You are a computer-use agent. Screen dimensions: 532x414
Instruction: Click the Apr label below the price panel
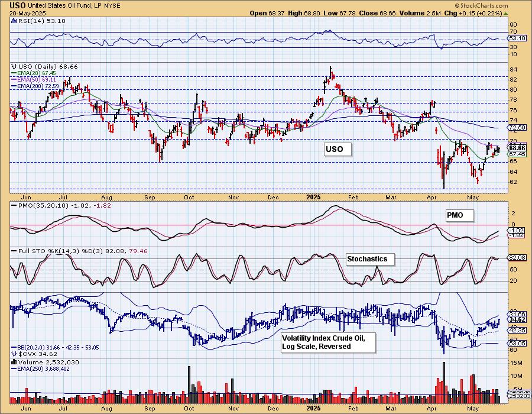point(432,198)
